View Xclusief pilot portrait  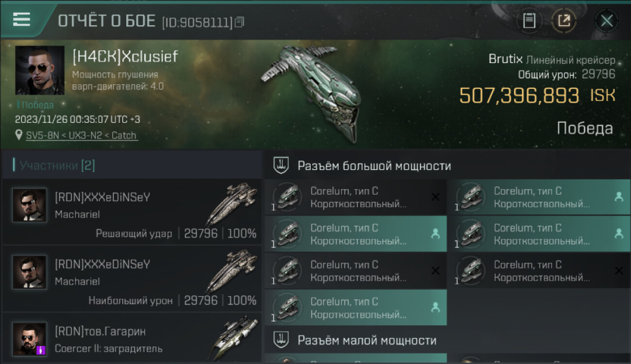coord(40,70)
